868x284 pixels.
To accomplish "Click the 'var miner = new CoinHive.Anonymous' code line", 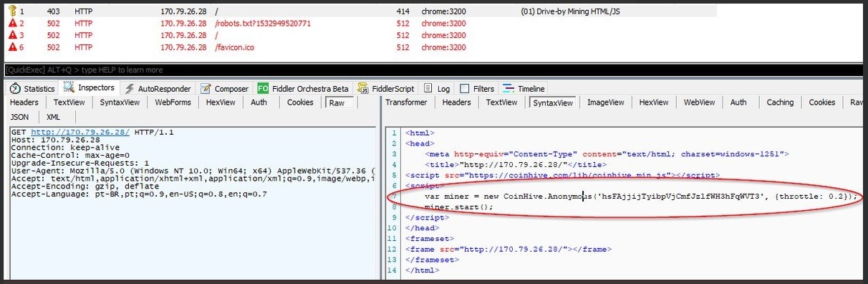I will (640, 196).
